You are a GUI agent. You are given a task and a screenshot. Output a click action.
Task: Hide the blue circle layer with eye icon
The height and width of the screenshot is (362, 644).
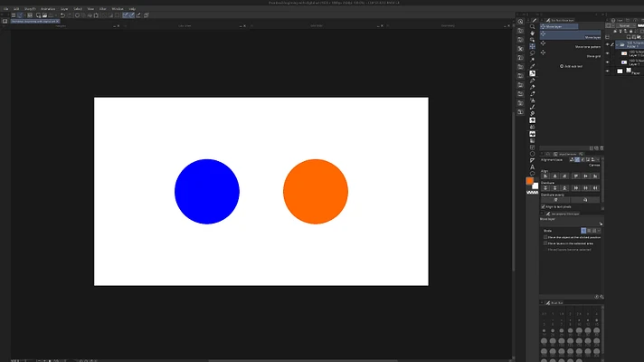(x=608, y=62)
